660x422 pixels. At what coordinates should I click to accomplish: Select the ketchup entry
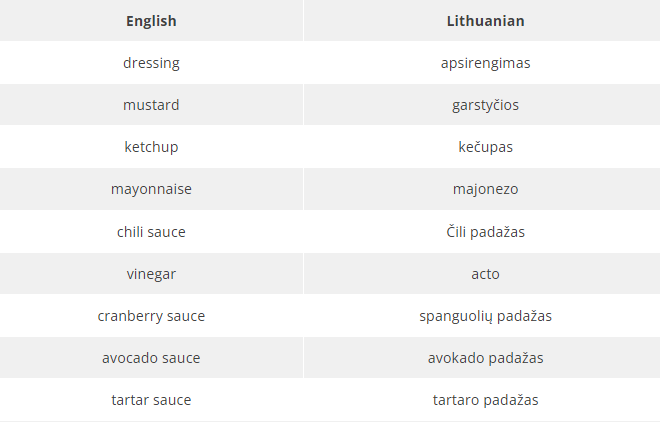pos(151,147)
